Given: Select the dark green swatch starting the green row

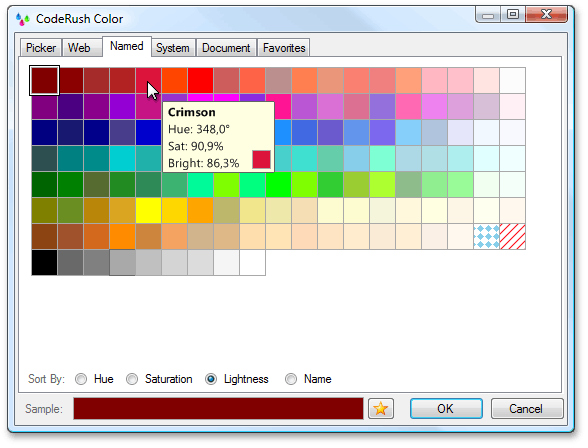Looking at the screenshot, I should point(44,184).
